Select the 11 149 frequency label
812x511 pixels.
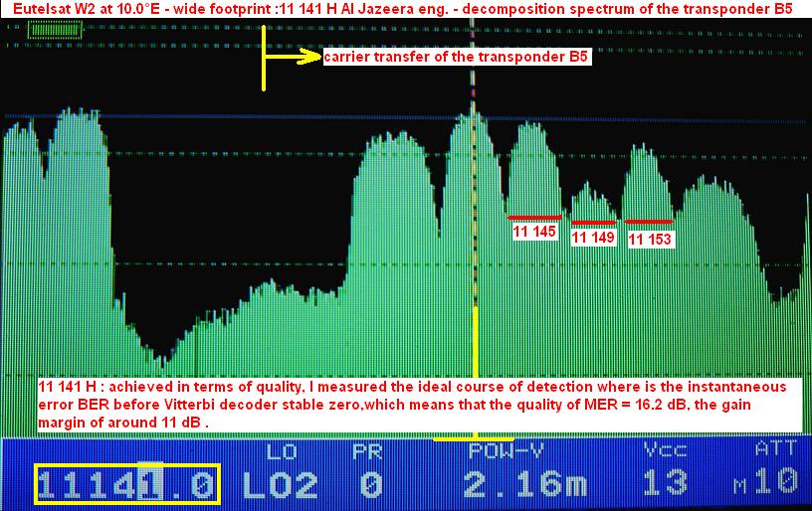tap(593, 238)
